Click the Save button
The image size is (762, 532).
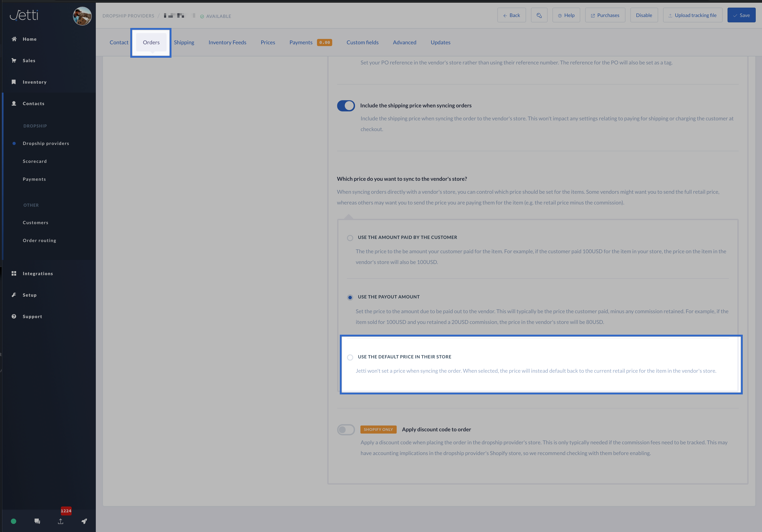click(x=741, y=15)
